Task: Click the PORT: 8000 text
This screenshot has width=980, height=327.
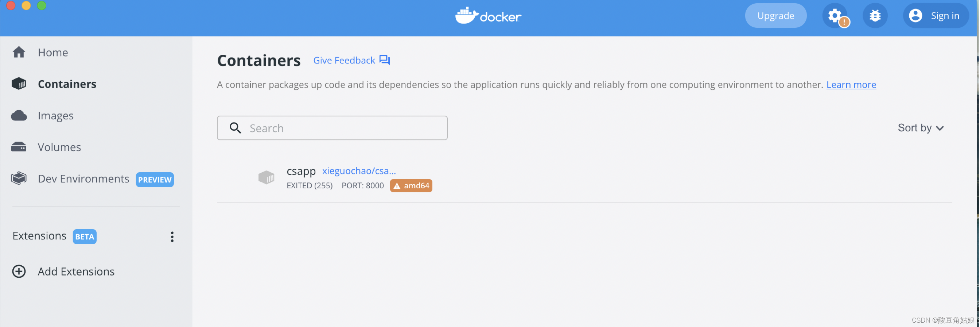Action: click(x=362, y=186)
